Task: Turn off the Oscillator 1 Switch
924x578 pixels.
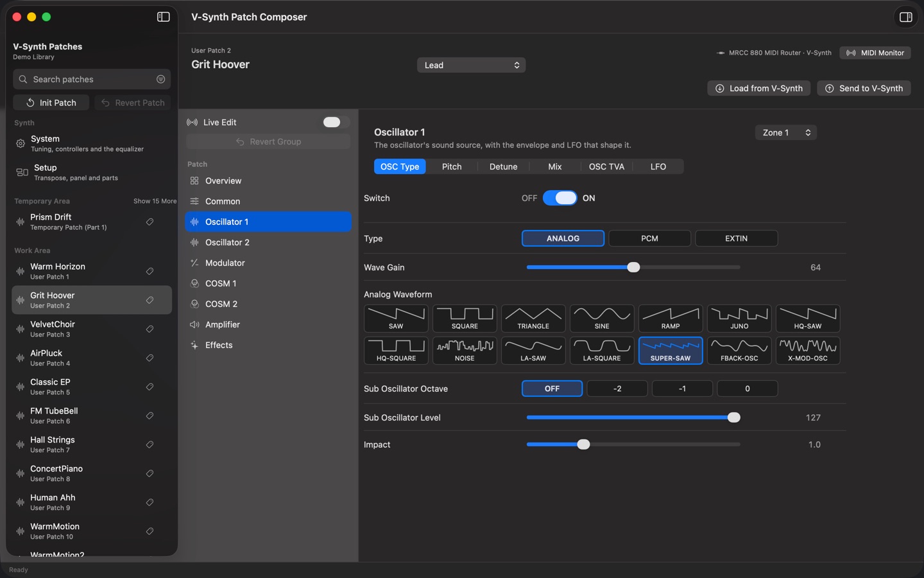Action: pyautogui.click(x=560, y=198)
